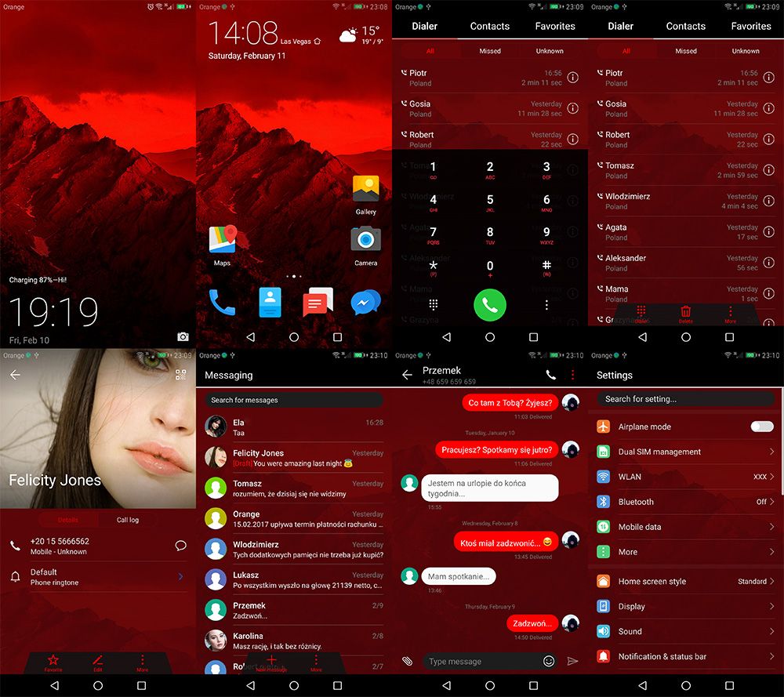Switch to the Call log tab for Felicity Jones
The width and height of the screenshot is (784, 697).
click(128, 520)
